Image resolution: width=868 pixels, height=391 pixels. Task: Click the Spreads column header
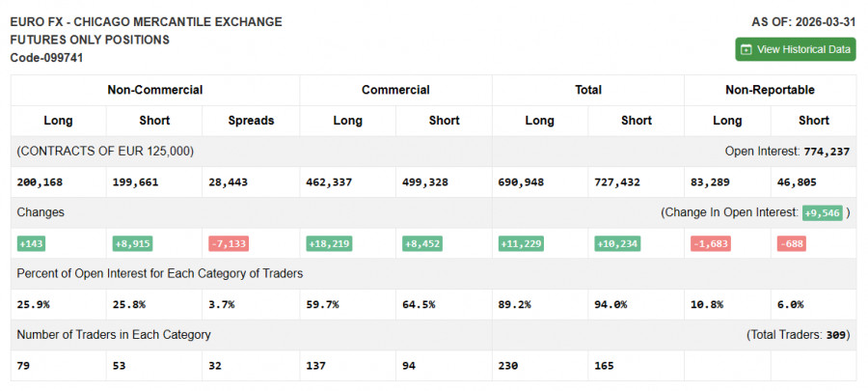(251, 121)
